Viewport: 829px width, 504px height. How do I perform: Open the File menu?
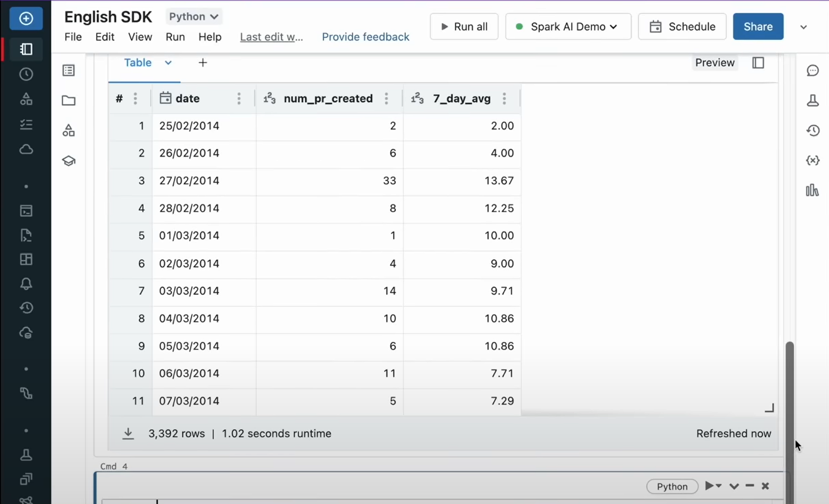click(x=73, y=37)
